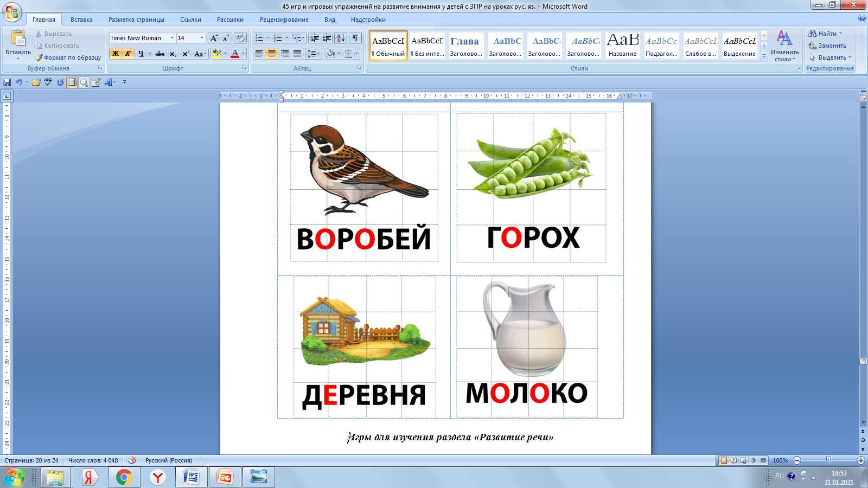The height and width of the screenshot is (488, 868).
Task: Open the Borders dropdown arrow
Action: (x=357, y=54)
